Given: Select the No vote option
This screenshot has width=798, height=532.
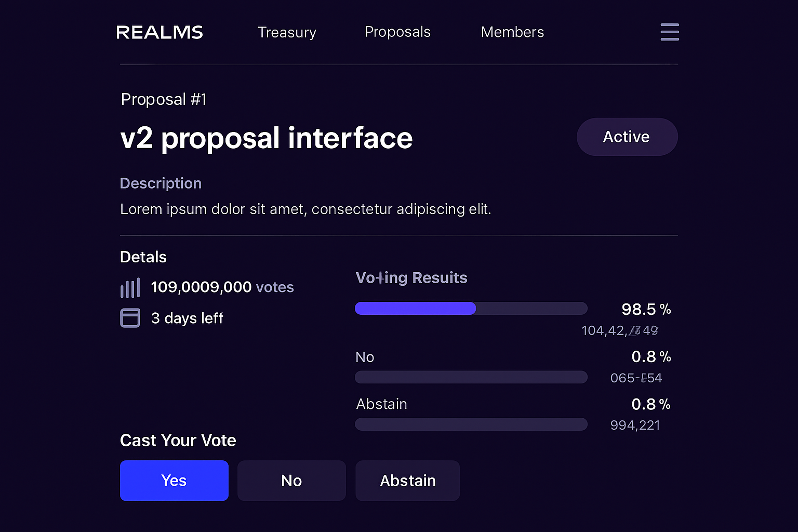Looking at the screenshot, I should pos(291,481).
